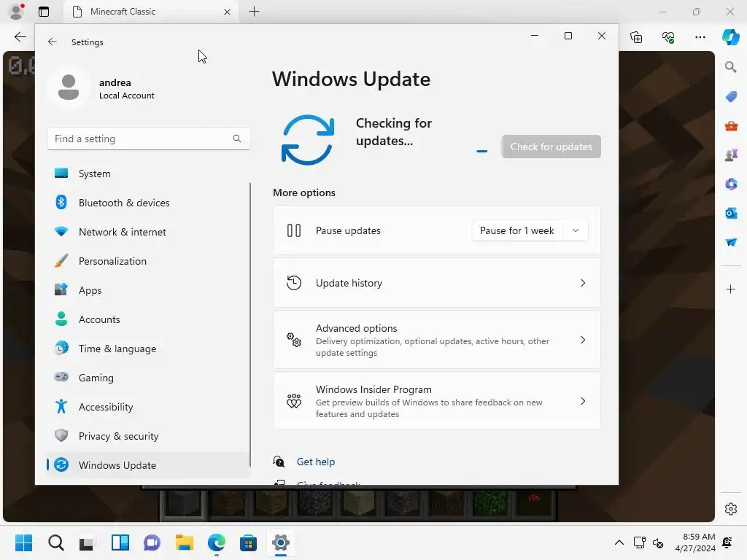Screen dimensions: 747x560
Task: Open Microsoft 365 in Edge sidebar
Action: coord(731,184)
